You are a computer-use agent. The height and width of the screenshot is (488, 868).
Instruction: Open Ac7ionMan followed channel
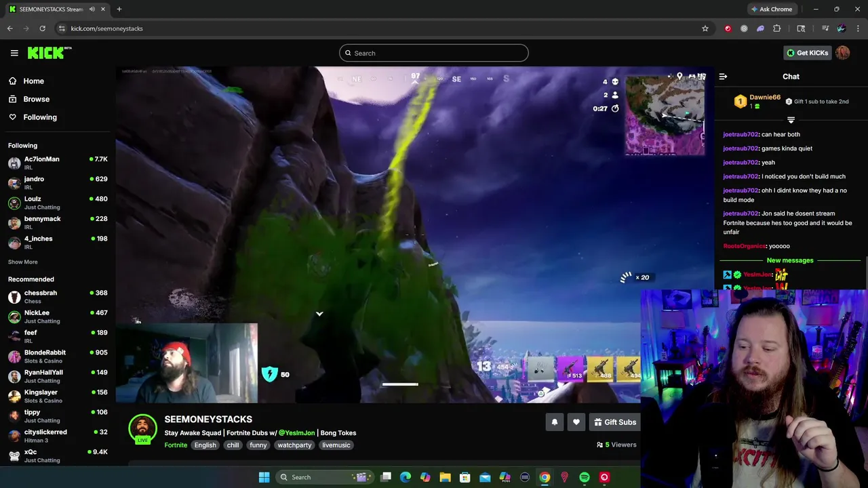click(58, 163)
